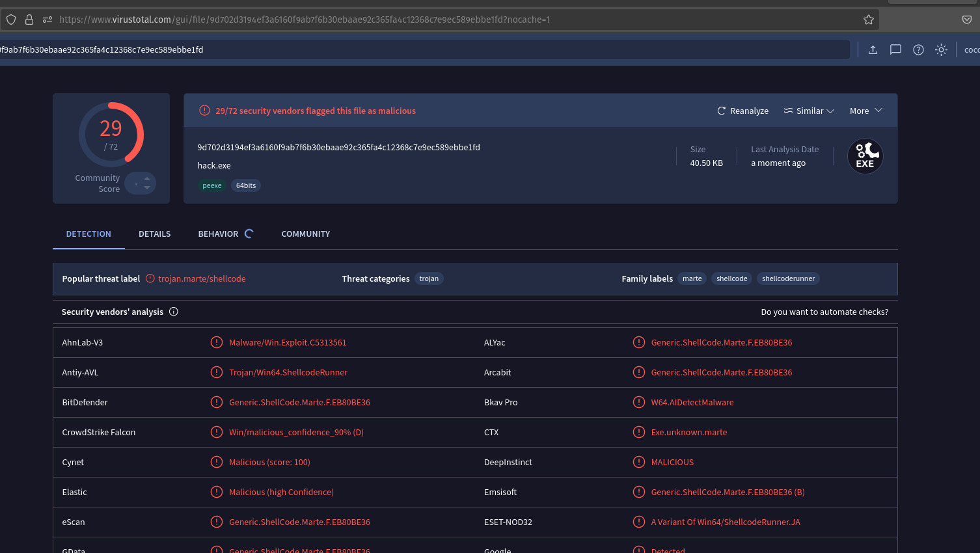Bookmark this page with the star icon
980x553 pixels.
pos(868,20)
